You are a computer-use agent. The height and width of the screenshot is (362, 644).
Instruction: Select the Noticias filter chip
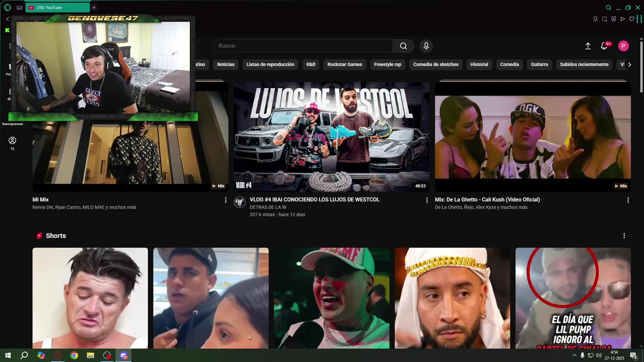point(226,64)
